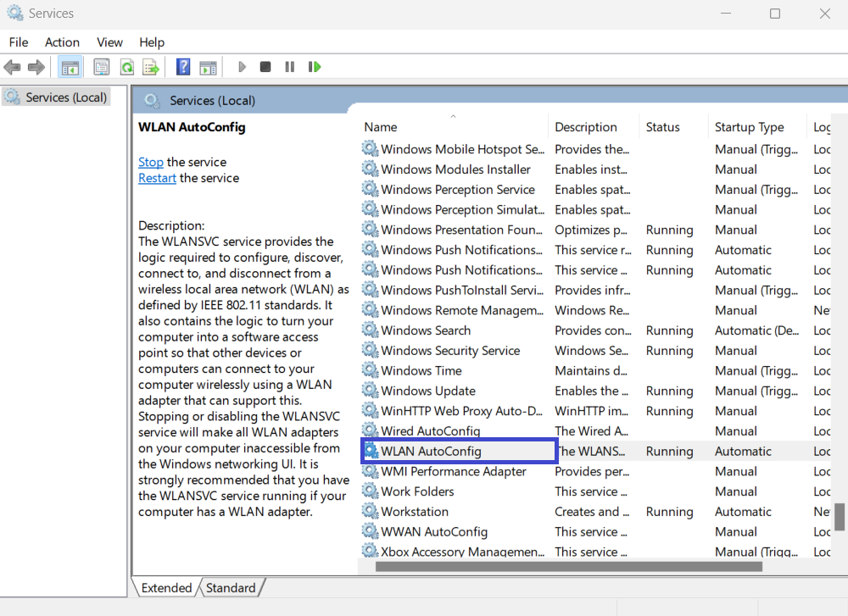Open Help via the question mark icon
Screen dimensions: 848x616
click(183, 67)
